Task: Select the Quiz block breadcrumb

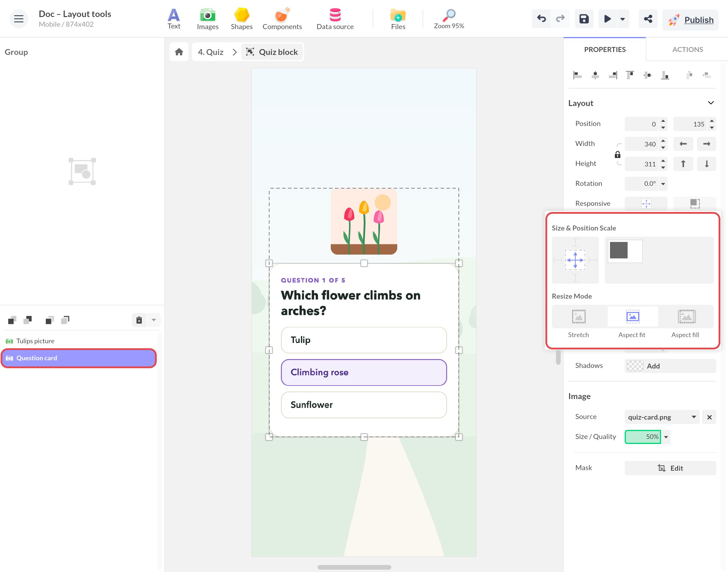Action: point(272,52)
